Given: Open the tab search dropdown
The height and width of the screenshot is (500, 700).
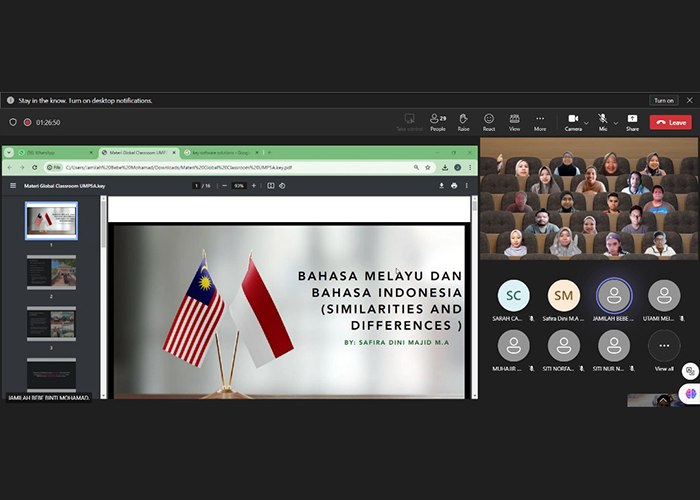Looking at the screenshot, I should click(x=8, y=153).
